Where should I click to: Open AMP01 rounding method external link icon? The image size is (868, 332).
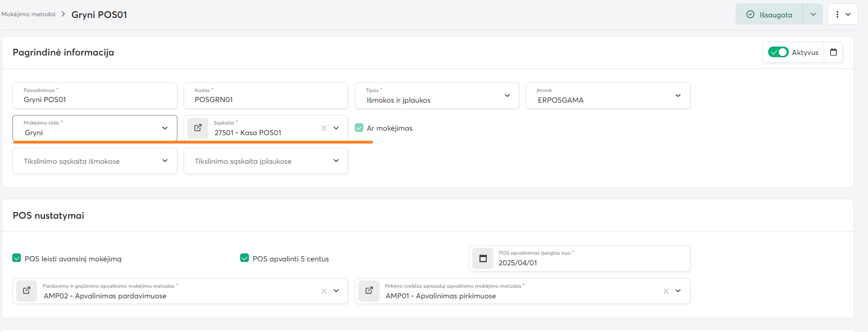point(369,291)
